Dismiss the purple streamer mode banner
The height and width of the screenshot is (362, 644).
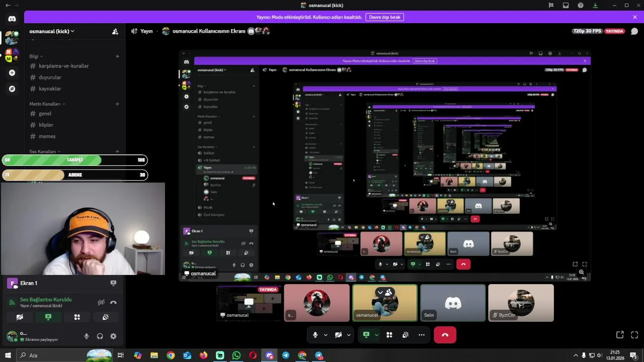[x=635, y=17]
